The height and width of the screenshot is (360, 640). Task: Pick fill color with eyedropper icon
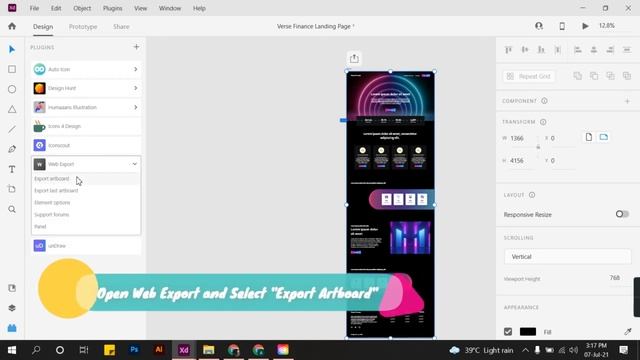[628, 331]
